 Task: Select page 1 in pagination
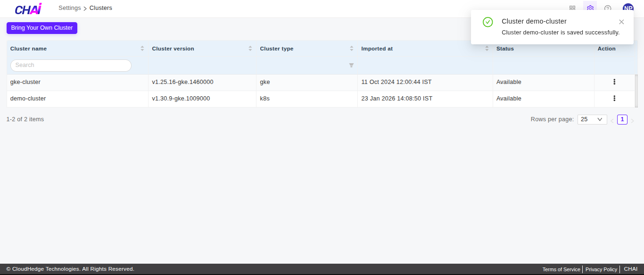pyautogui.click(x=622, y=119)
